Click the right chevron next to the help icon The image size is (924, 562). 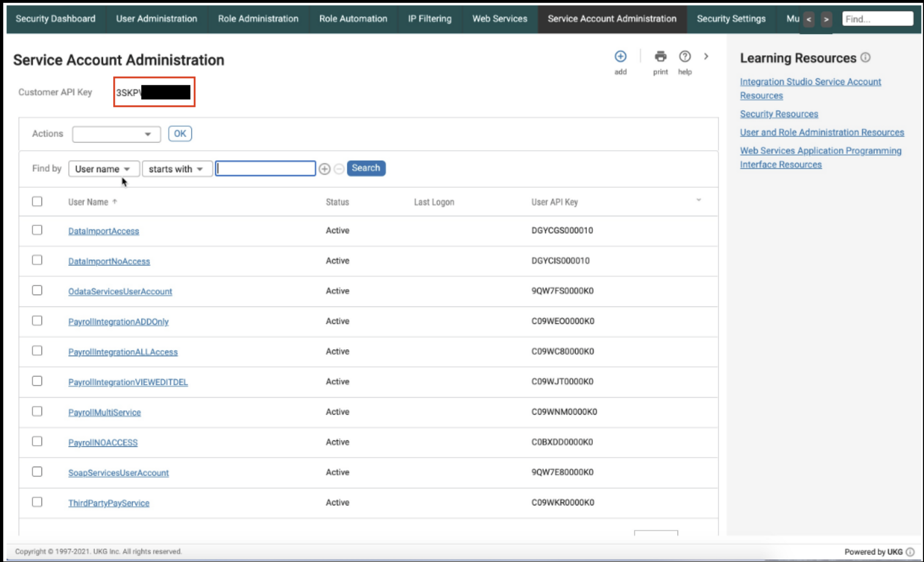pyautogui.click(x=706, y=56)
